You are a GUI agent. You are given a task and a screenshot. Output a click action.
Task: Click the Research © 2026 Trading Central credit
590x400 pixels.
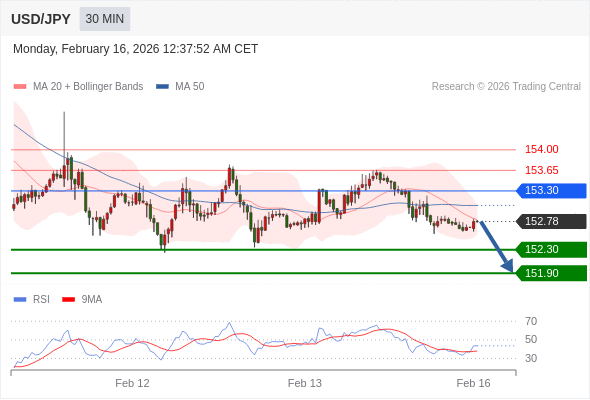[506, 87]
